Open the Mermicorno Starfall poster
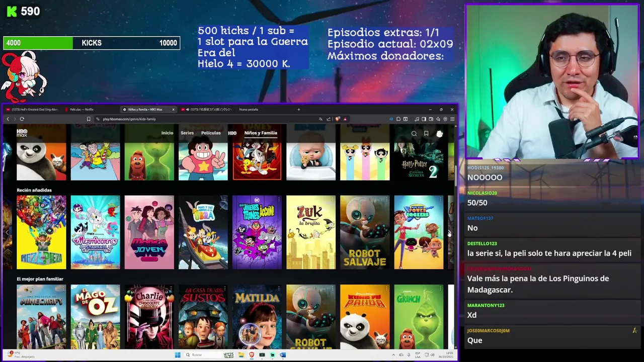The height and width of the screenshot is (362, 644). pyautogui.click(x=95, y=232)
